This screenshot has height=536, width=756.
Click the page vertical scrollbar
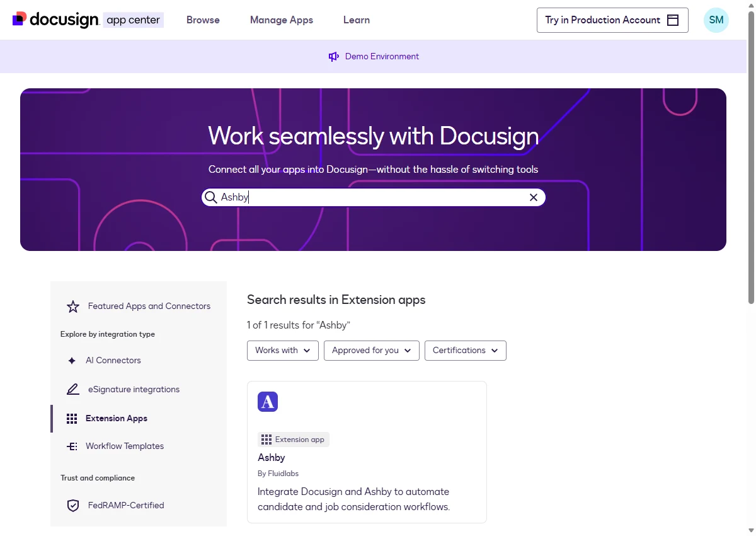click(x=751, y=158)
